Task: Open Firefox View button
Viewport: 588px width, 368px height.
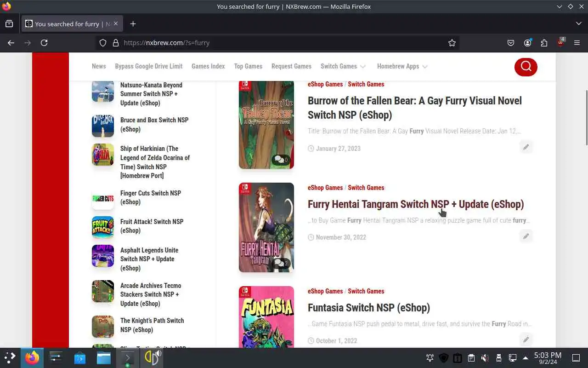Action: coord(9,24)
